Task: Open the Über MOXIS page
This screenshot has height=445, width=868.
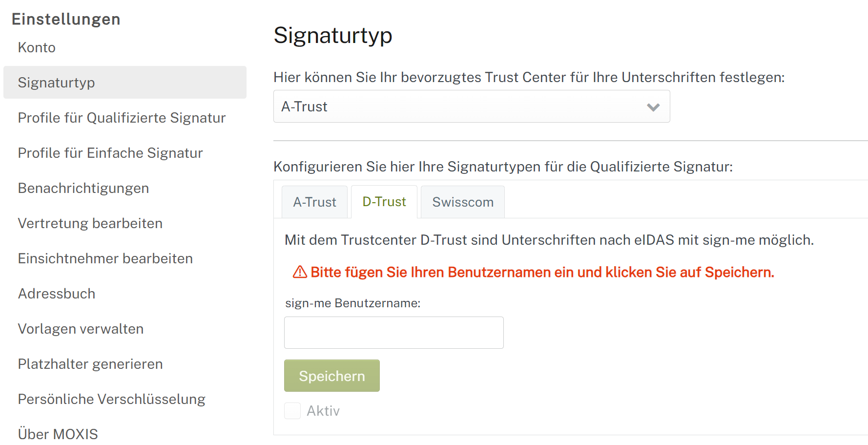Action: tap(58, 433)
